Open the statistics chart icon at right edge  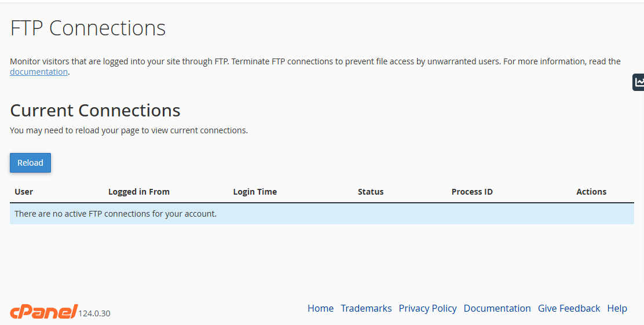pos(639,82)
